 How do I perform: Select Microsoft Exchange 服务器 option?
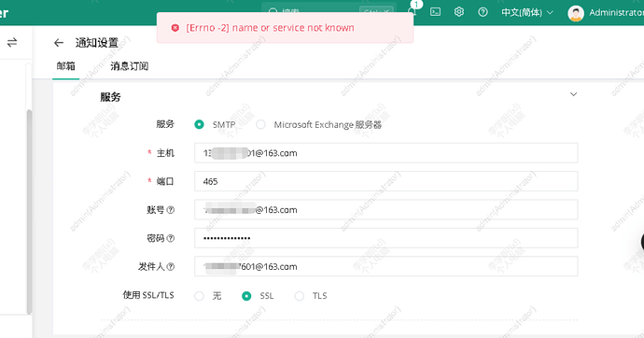click(x=260, y=124)
